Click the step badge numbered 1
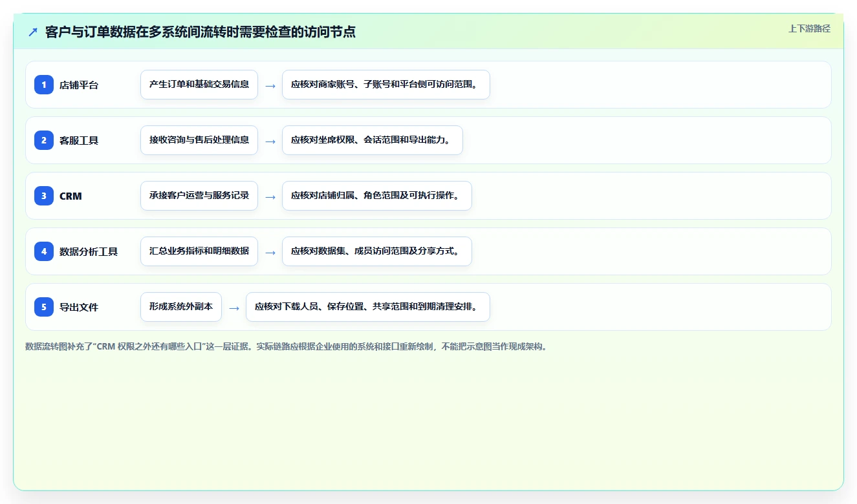The image size is (857, 504). pyautogui.click(x=44, y=85)
